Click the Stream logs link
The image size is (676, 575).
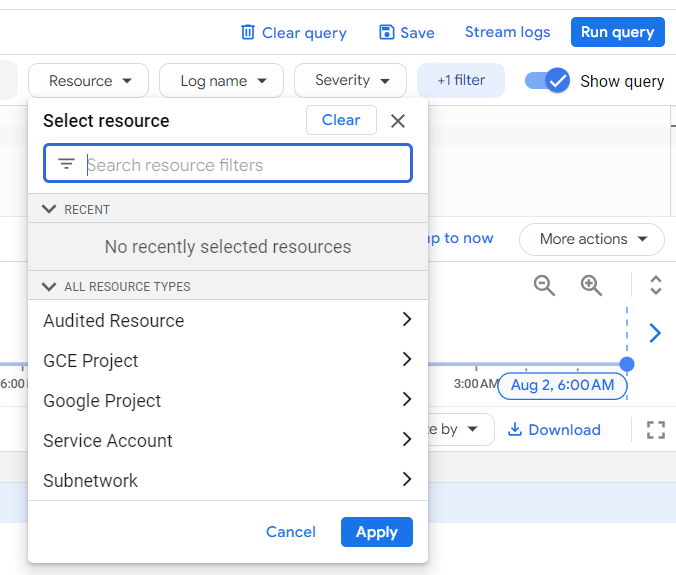pyautogui.click(x=507, y=32)
